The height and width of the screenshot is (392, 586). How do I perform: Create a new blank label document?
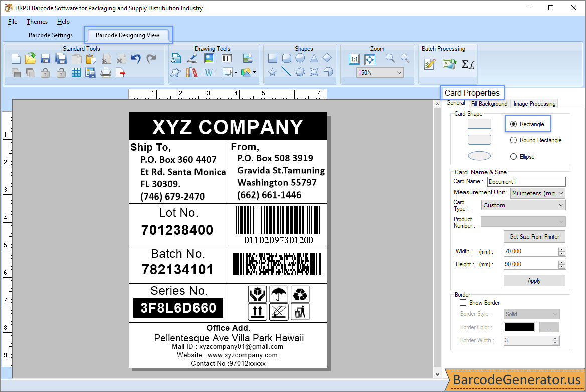click(16, 59)
